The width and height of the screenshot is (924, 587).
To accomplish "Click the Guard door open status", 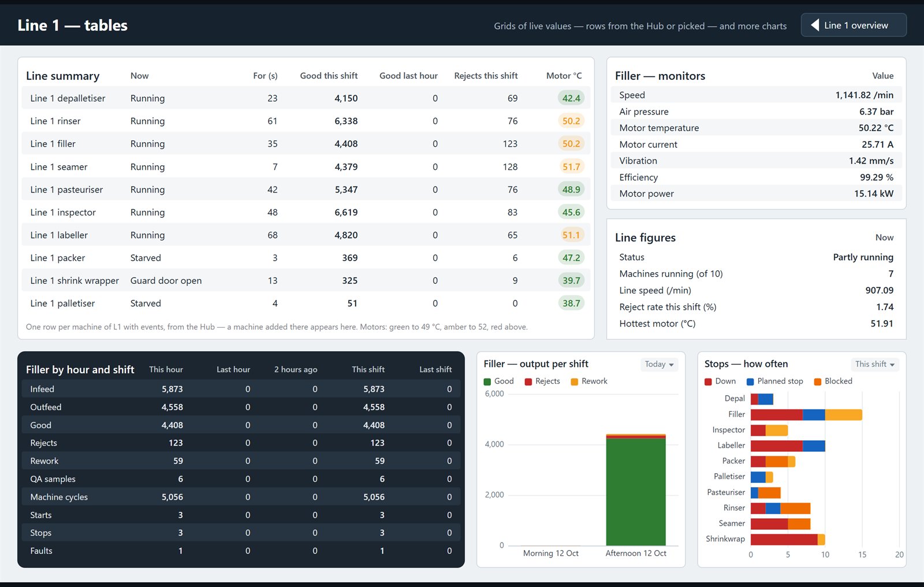I will (x=166, y=281).
